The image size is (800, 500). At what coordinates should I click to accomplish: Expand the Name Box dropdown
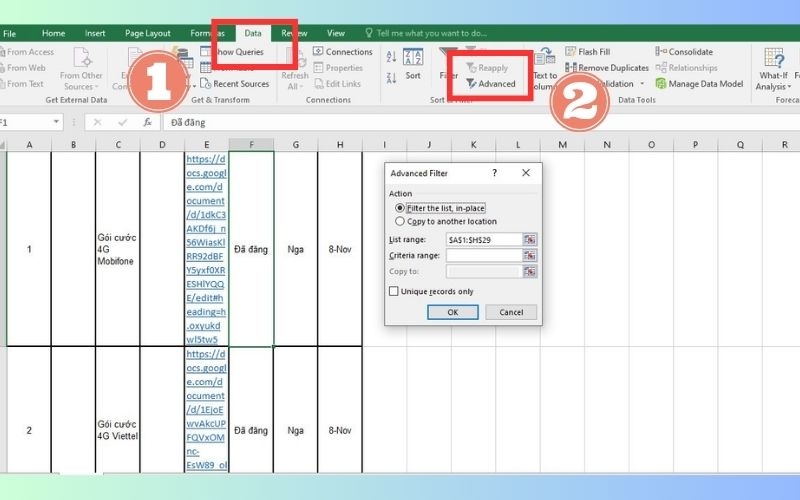click(56, 122)
